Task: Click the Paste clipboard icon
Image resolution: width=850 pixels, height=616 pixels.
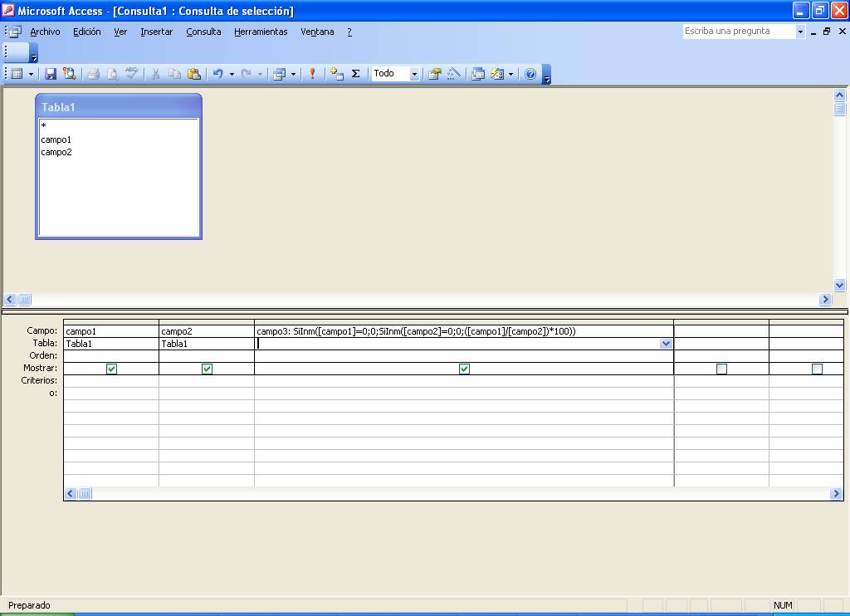Action: pos(193,74)
